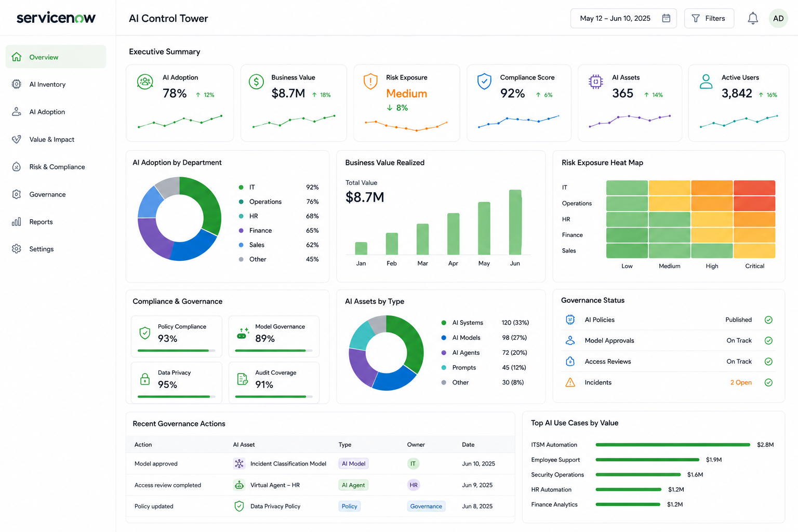Sort by the Action column header
This screenshot has height=532, width=798.
tap(143, 444)
